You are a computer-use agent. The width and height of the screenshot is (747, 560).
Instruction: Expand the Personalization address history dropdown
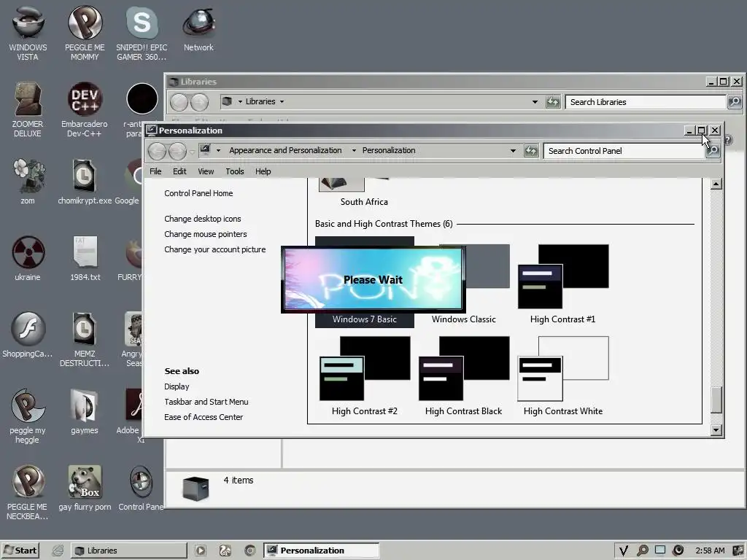coord(513,151)
